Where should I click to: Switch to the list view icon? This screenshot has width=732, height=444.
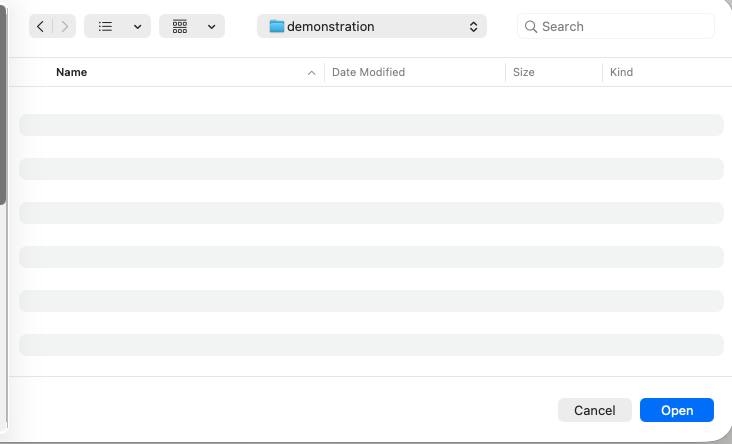pyautogui.click(x=105, y=27)
